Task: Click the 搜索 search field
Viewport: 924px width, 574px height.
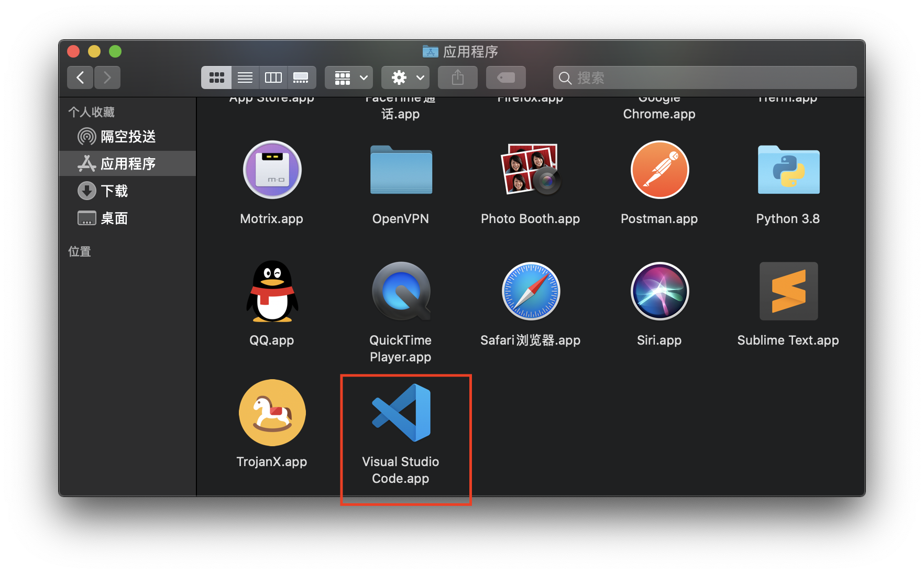Action: point(705,78)
